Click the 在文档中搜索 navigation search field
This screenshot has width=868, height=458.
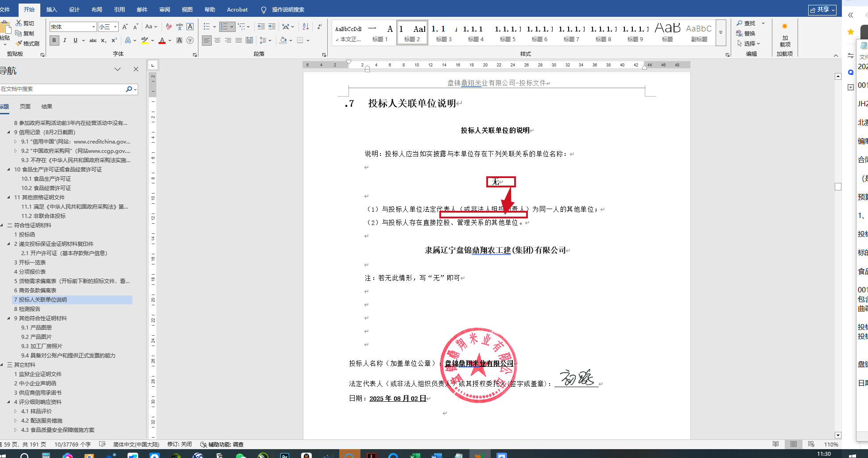tap(62, 89)
